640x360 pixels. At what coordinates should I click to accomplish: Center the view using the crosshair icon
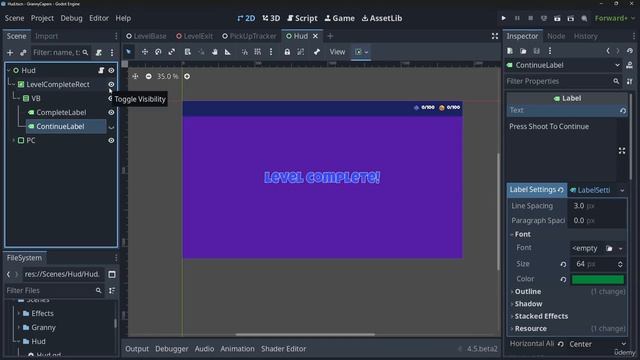click(135, 76)
